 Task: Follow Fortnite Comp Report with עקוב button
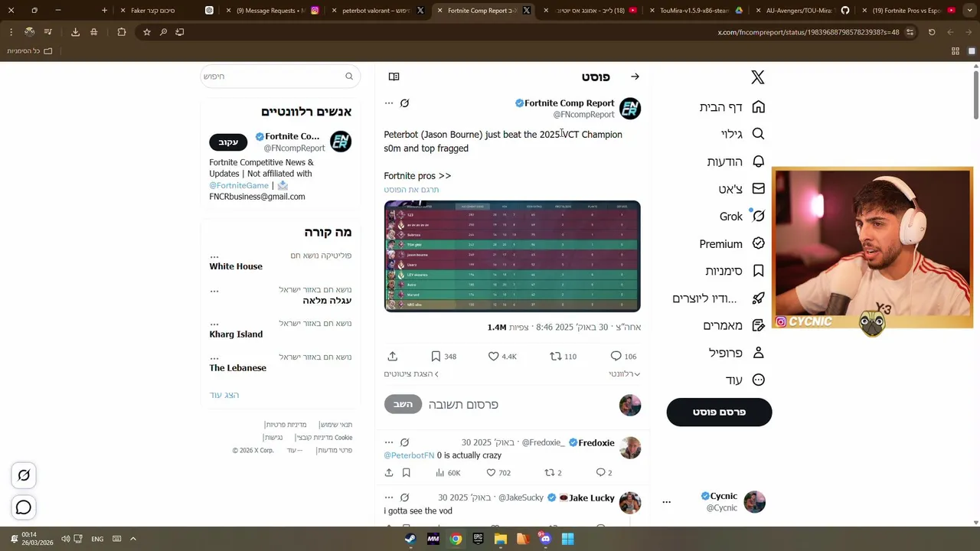[x=228, y=142]
